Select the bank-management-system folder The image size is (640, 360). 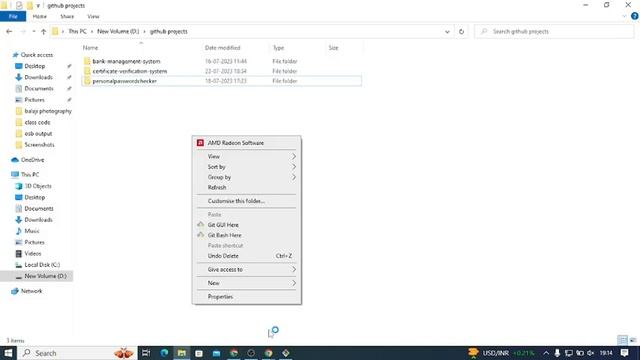tap(126, 61)
